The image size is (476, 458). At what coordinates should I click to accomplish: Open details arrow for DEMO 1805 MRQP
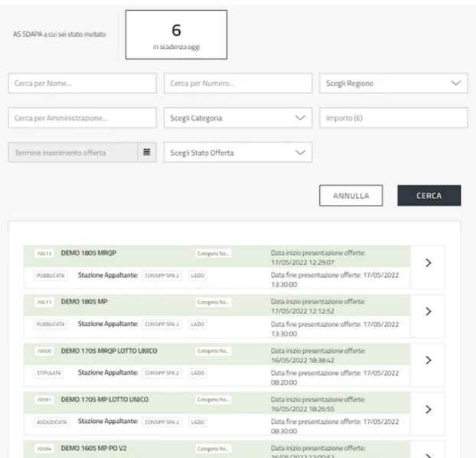pyautogui.click(x=428, y=262)
